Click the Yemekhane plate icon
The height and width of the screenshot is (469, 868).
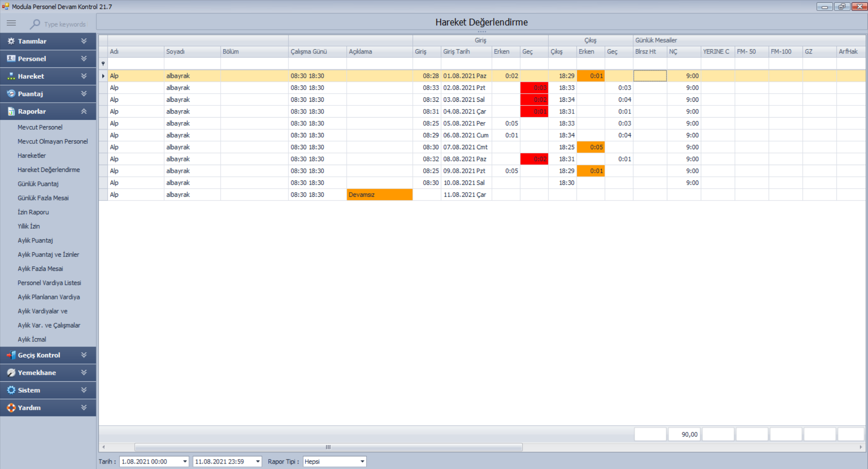point(11,373)
